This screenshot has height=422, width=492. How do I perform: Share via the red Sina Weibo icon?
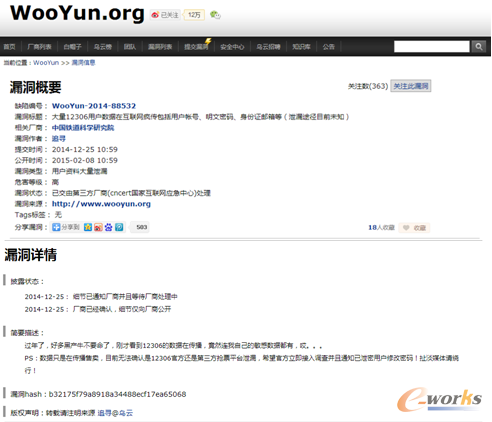click(98, 227)
